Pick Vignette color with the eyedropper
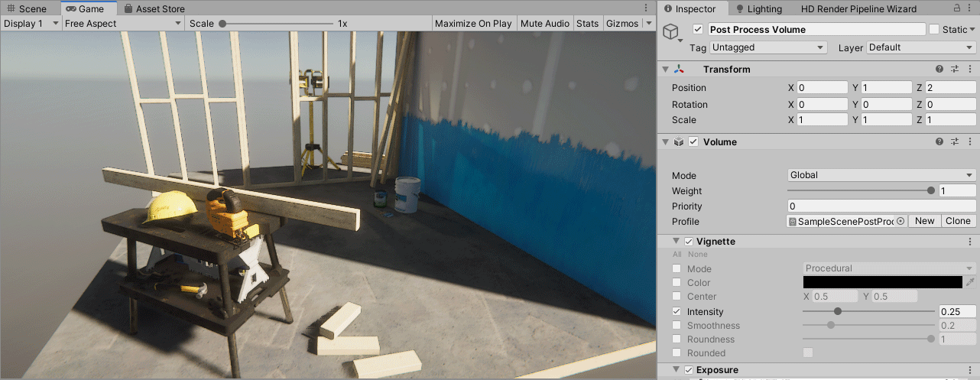This screenshot has height=380, width=980. (x=971, y=283)
